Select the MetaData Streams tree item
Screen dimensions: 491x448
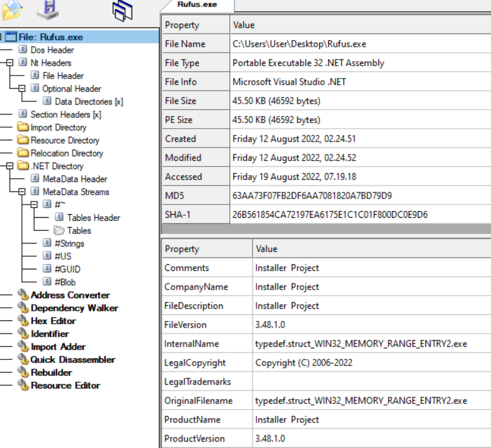click(x=76, y=192)
